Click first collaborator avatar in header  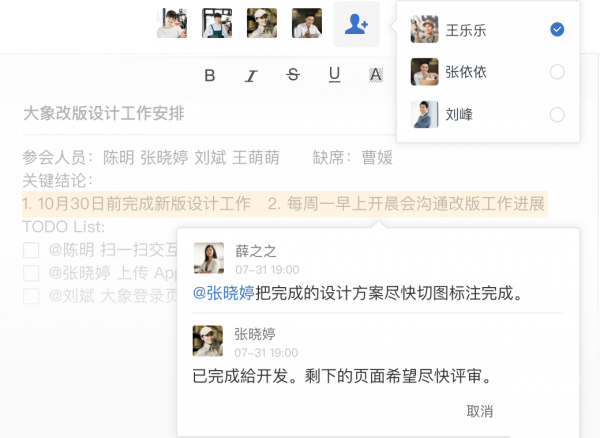point(172,23)
